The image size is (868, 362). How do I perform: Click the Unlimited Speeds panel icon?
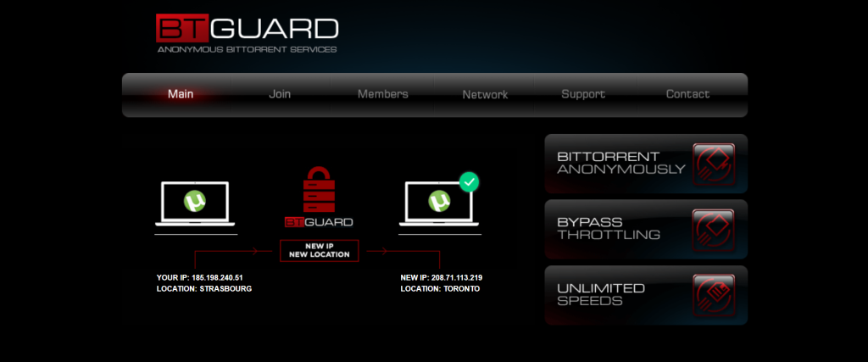pyautogui.click(x=714, y=295)
